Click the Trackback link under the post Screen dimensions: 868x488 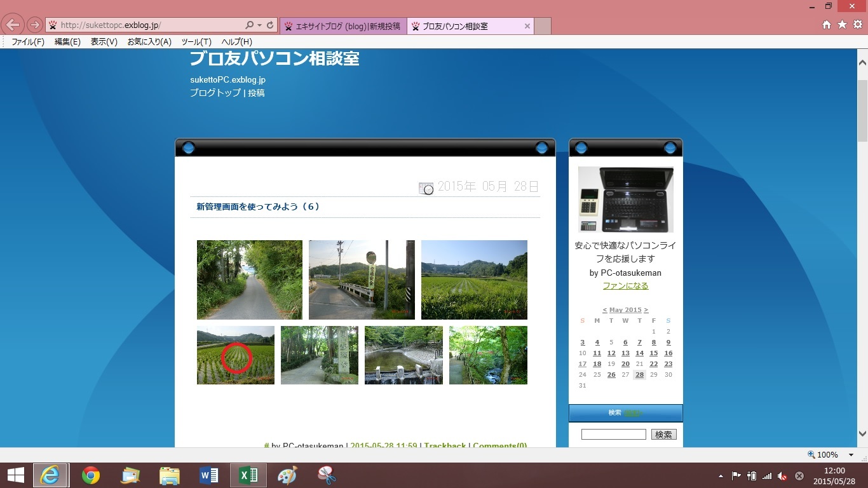pos(445,445)
